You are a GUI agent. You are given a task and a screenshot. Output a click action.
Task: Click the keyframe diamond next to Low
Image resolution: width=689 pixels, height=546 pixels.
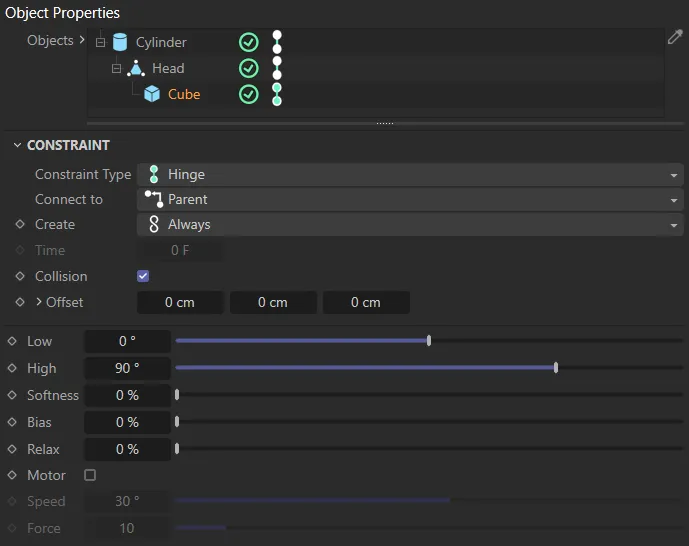tap(12, 341)
